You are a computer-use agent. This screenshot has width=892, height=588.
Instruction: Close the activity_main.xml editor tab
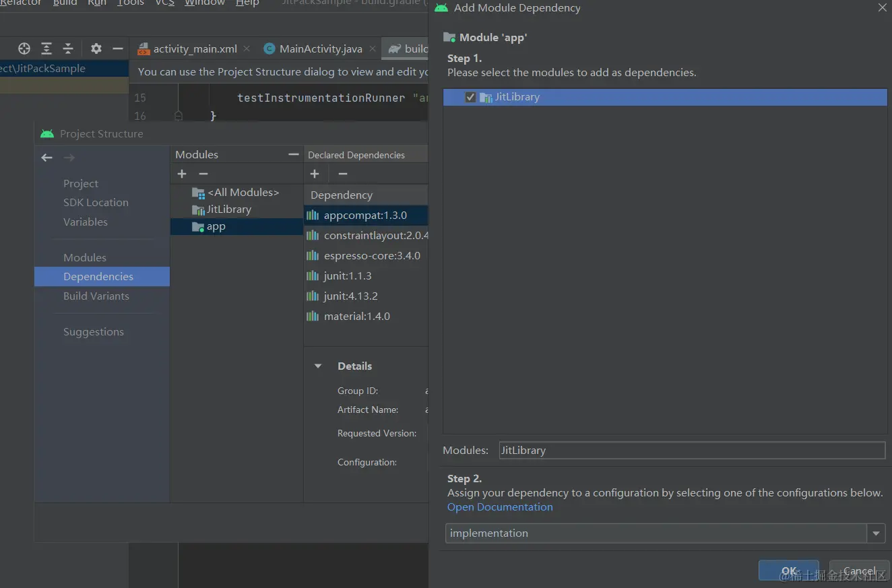pyautogui.click(x=247, y=48)
